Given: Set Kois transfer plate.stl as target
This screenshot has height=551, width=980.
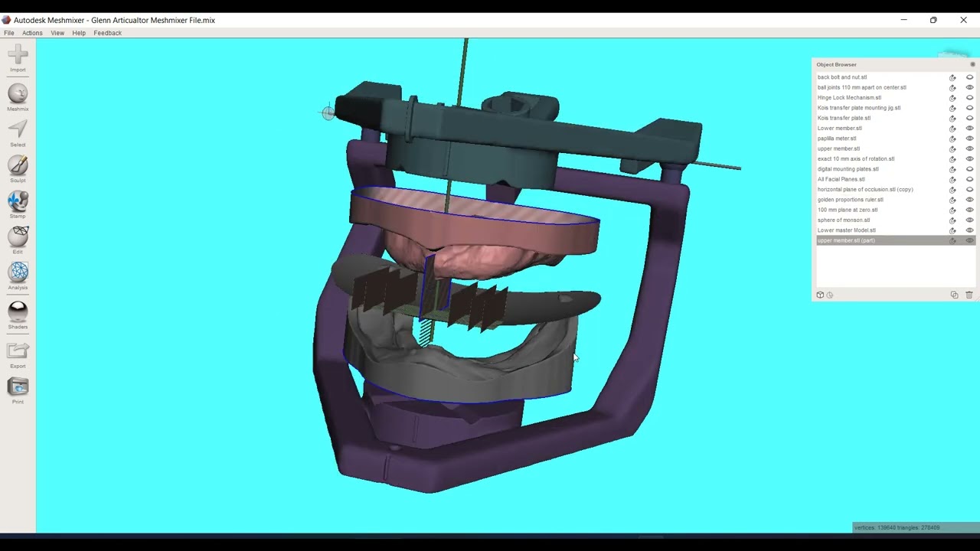Looking at the screenshot, I should pyautogui.click(x=952, y=118).
